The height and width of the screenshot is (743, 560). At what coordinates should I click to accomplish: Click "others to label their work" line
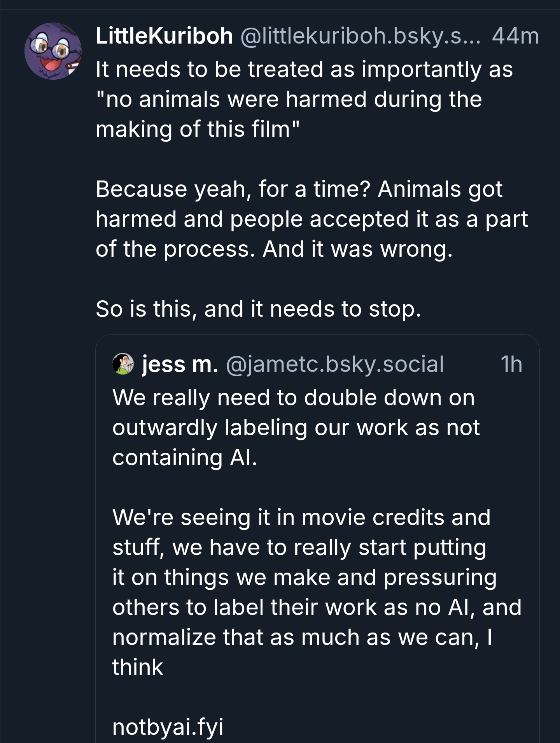click(317, 607)
